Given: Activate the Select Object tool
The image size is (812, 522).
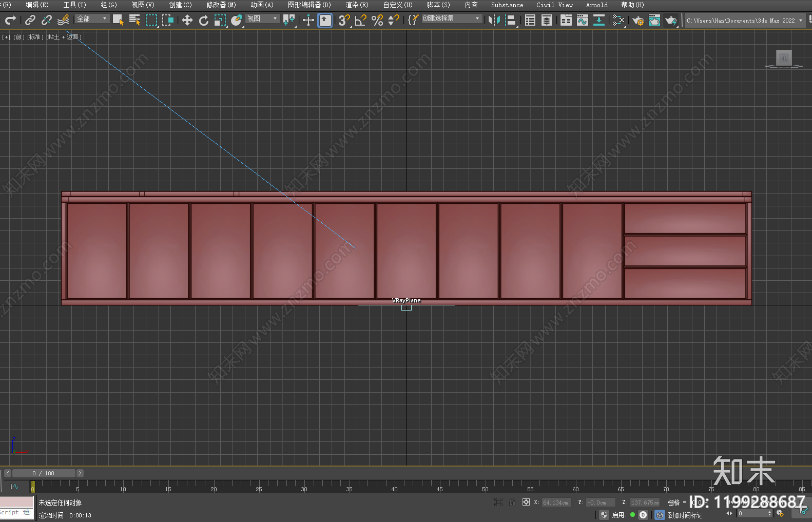Looking at the screenshot, I should (118, 20).
